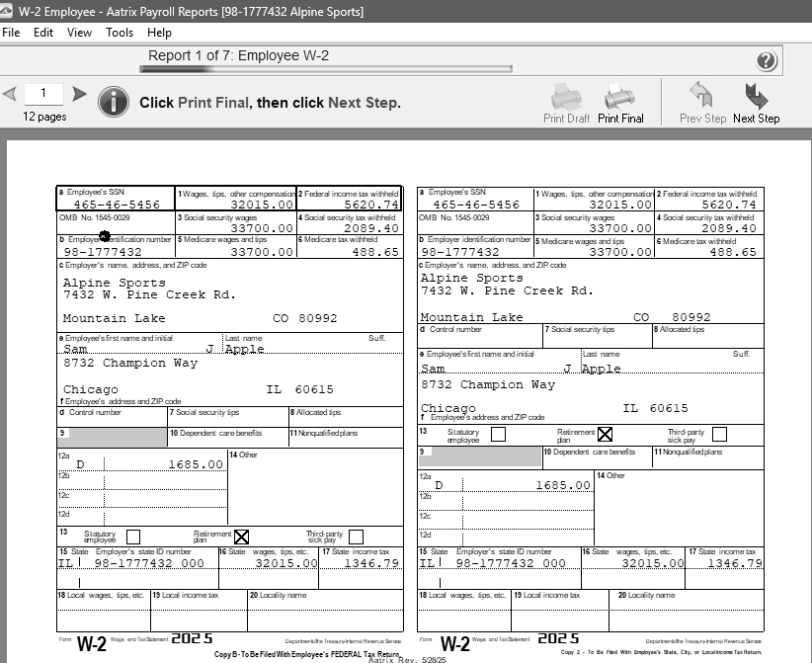This screenshot has width=812, height=663.
Task: Toggle Statutory employee checkbox on left W-2
Action: [x=133, y=538]
